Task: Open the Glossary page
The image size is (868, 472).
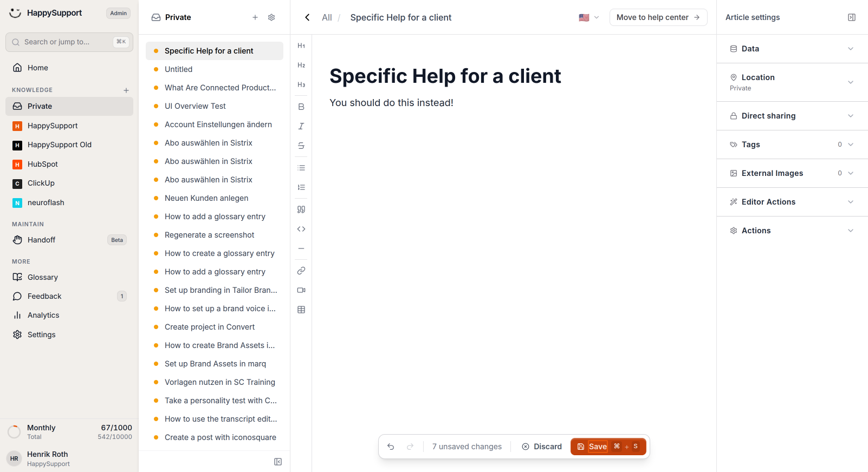Action: [x=69, y=277]
